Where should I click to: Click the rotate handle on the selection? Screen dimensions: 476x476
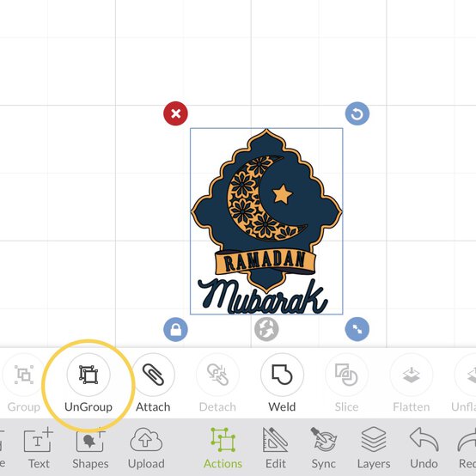pos(357,113)
